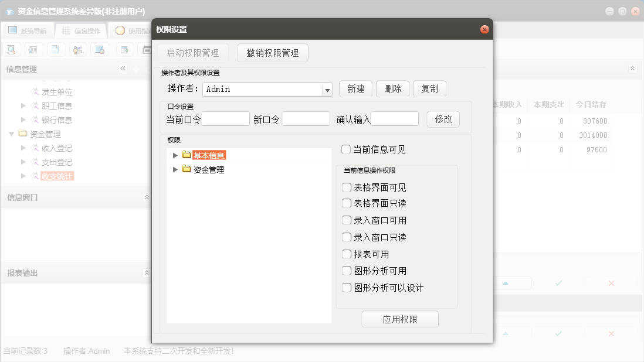Image resolution: width=644 pixels, height=362 pixels.
Task: Select 发生单位 in main window tree
Action: [x=57, y=92]
